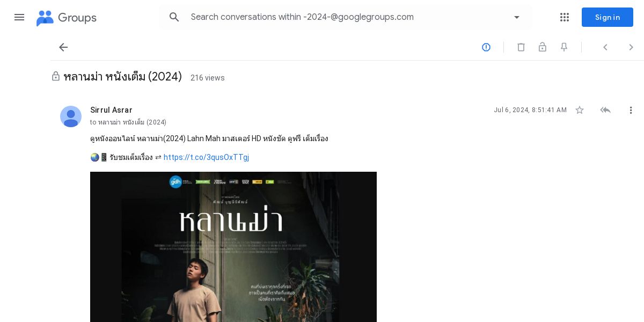The height and width of the screenshot is (322, 644).
Task: Open the t.co/3qusOxTTgj link
Action: point(206,157)
